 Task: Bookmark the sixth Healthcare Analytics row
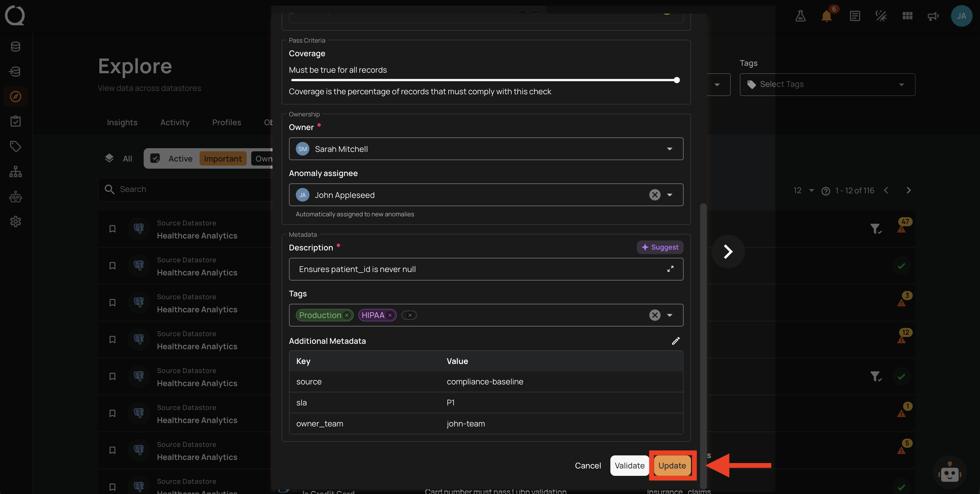[x=112, y=413]
